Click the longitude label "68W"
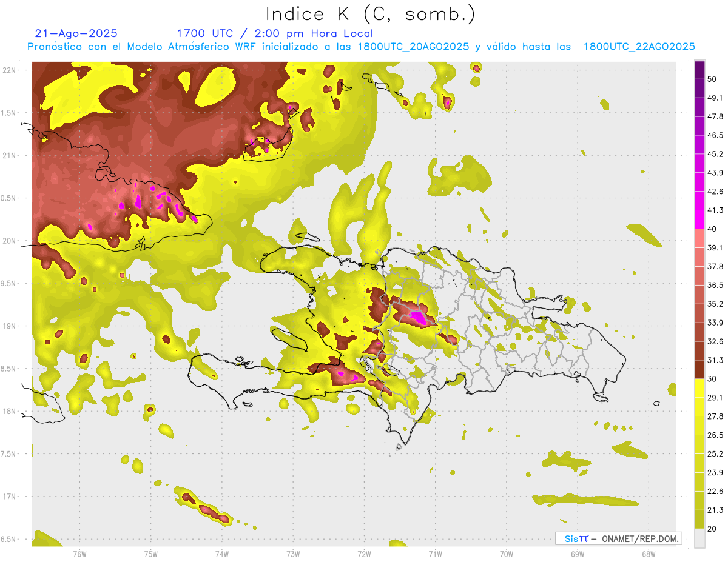The image size is (728, 562). (x=649, y=554)
